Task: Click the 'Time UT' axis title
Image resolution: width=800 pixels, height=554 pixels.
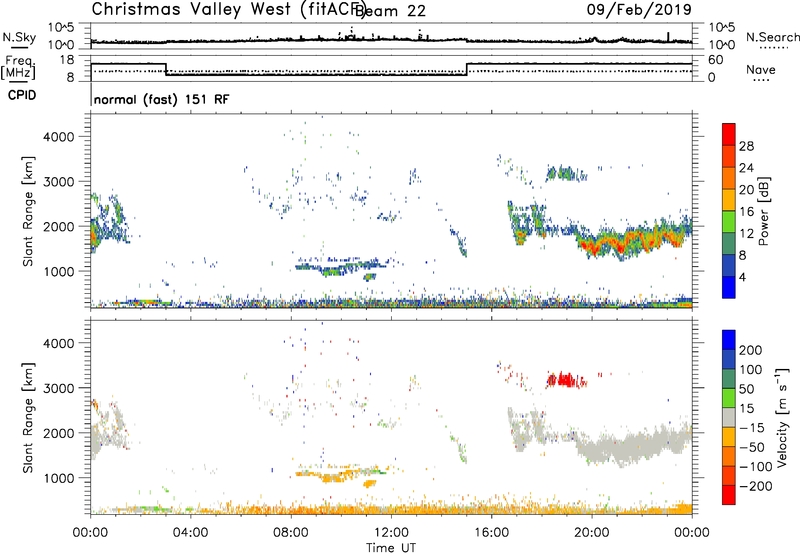Action: [x=391, y=548]
